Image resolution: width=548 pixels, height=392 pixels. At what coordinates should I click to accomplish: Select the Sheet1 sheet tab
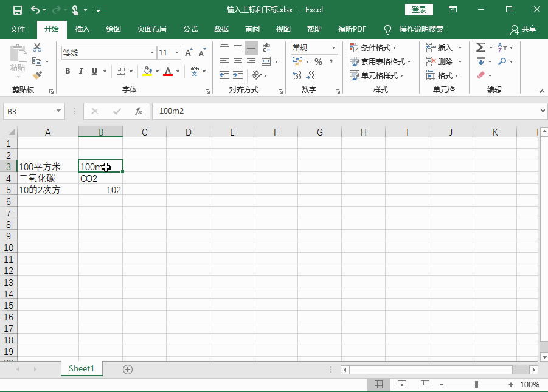[x=82, y=368]
